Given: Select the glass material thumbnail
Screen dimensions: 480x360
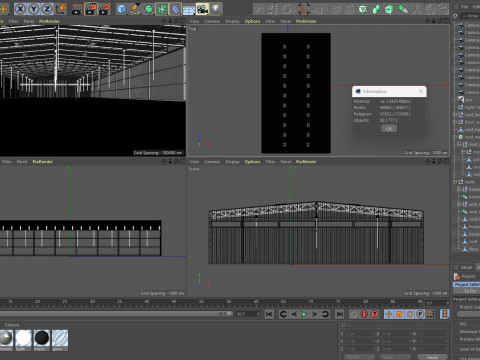Looking at the screenshot, I should [x=60, y=340].
